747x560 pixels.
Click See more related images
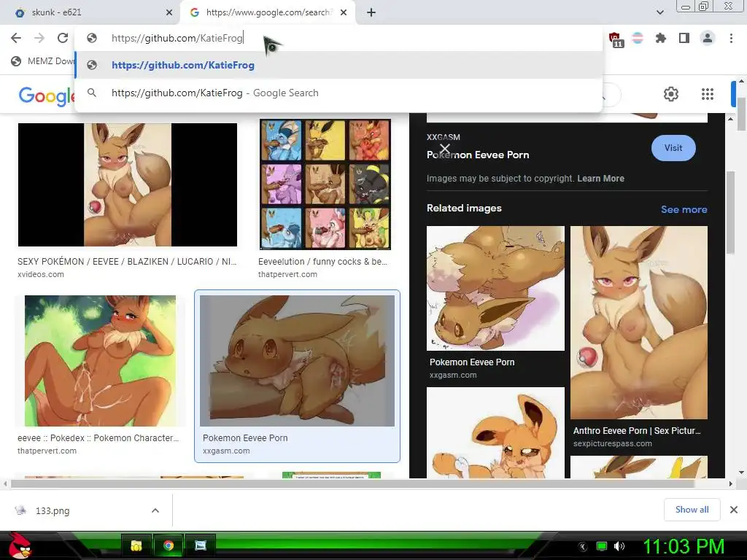point(684,209)
